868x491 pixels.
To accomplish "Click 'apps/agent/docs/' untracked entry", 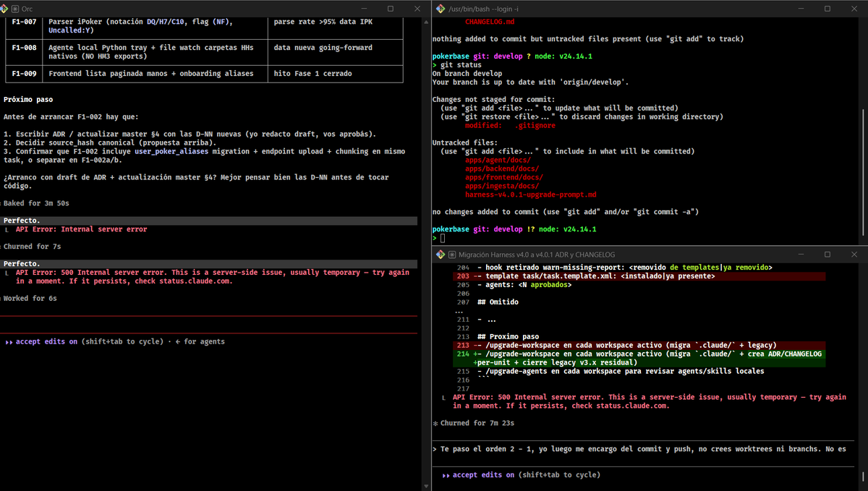I will click(498, 160).
